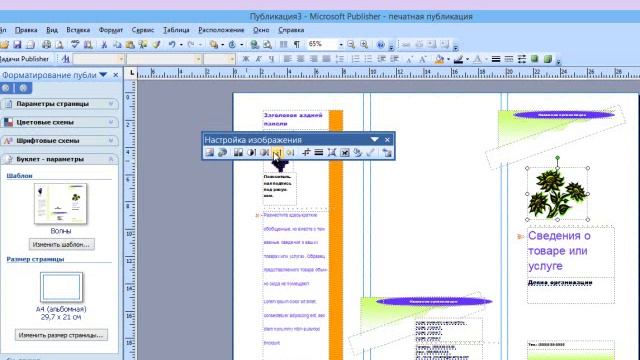Close the Настройка изображения toolbar

coord(387,140)
